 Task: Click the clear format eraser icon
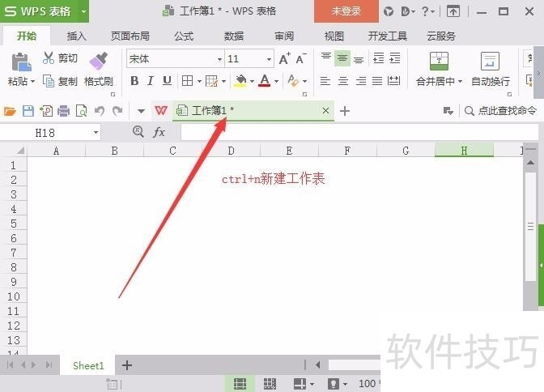[293, 81]
